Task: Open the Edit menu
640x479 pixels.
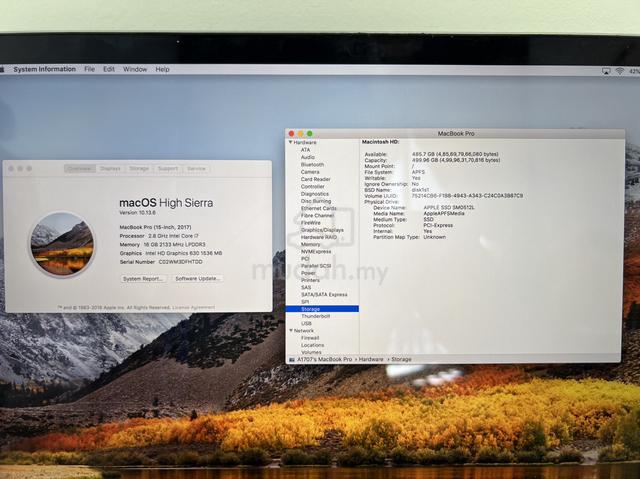Action: [109, 69]
